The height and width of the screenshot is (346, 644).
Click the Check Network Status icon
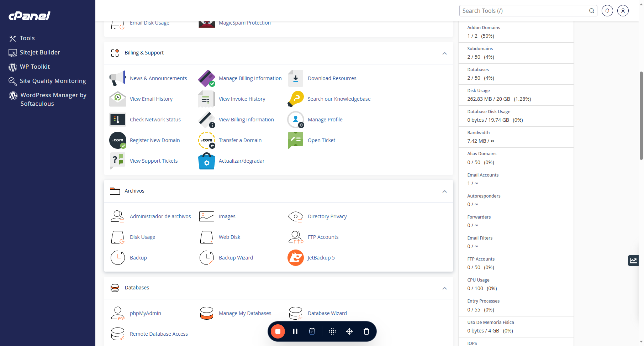pos(118,120)
